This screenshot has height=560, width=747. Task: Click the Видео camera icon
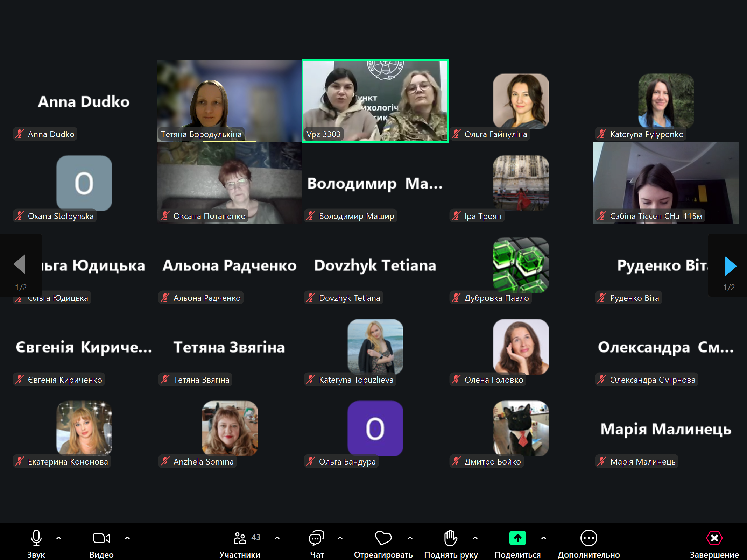click(x=101, y=538)
